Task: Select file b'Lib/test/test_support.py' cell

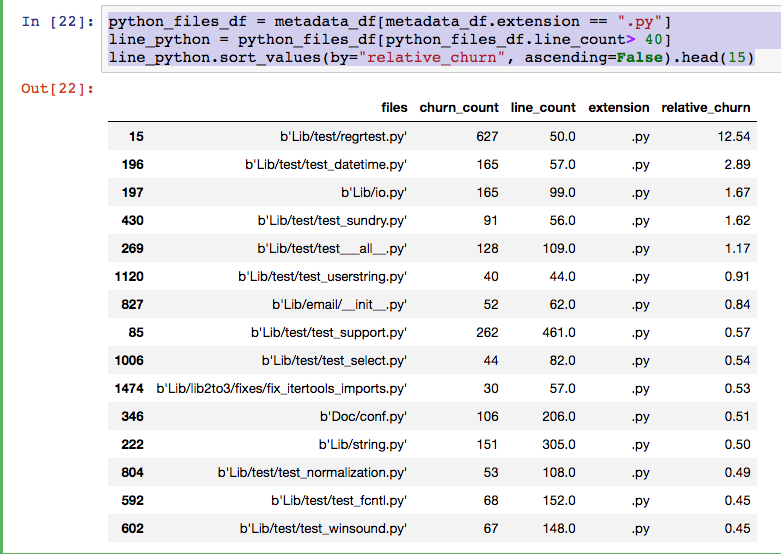Action: [x=329, y=332]
